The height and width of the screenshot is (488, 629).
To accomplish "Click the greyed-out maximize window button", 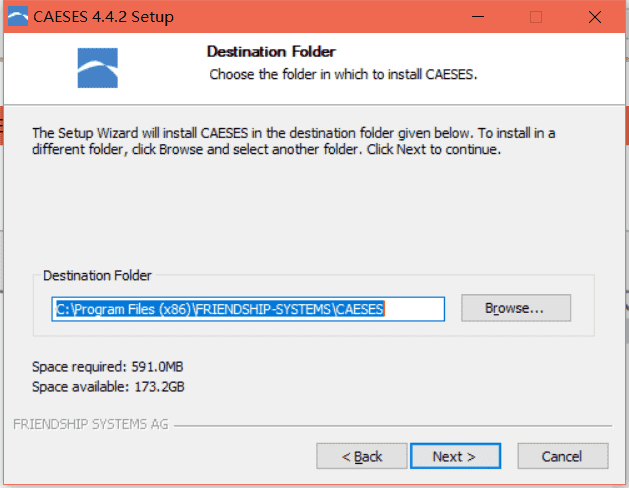I will coord(536,17).
